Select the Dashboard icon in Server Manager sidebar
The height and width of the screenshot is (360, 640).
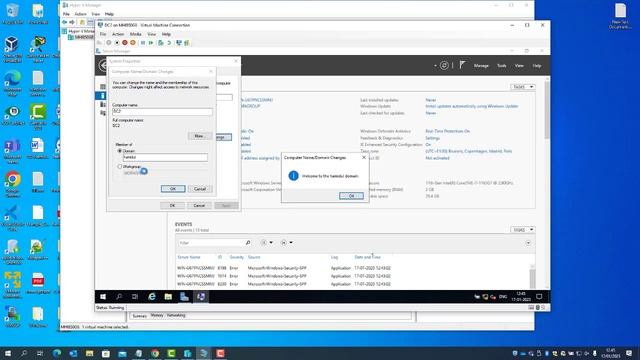click(x=102, y=87)
